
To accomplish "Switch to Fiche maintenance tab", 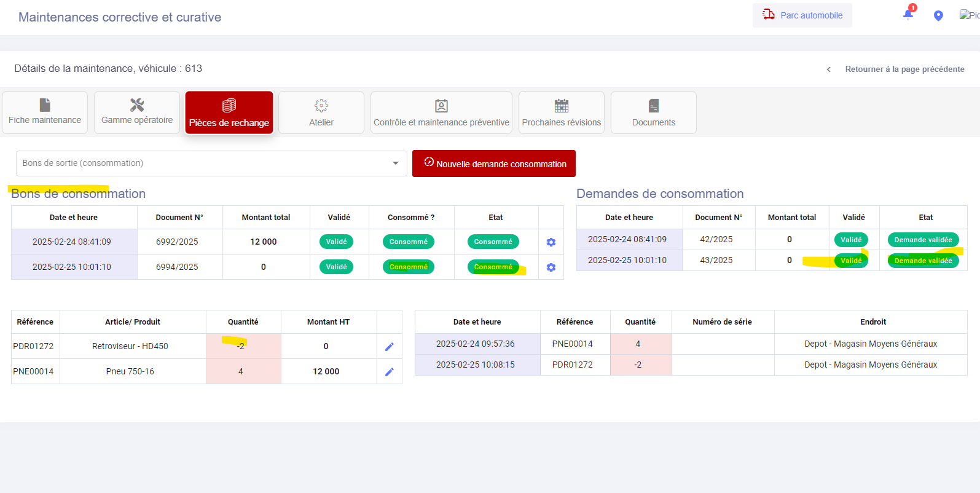I will (x=45, y=112).
